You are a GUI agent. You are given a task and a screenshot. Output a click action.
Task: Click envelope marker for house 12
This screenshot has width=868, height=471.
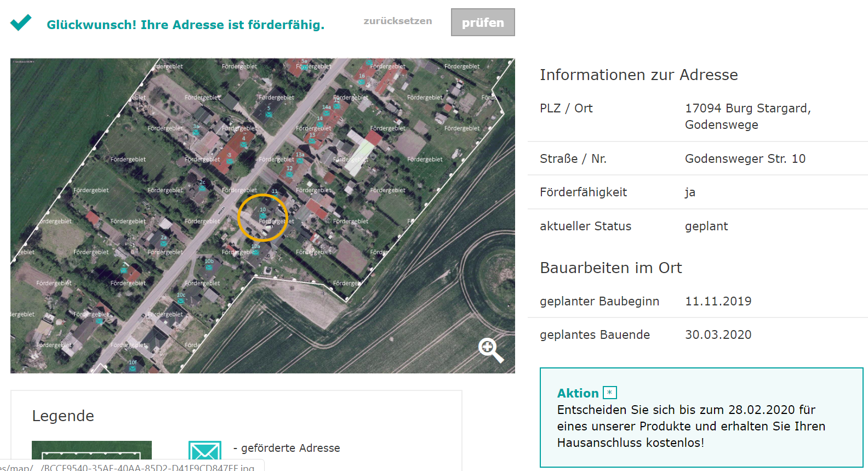(289, 174)
